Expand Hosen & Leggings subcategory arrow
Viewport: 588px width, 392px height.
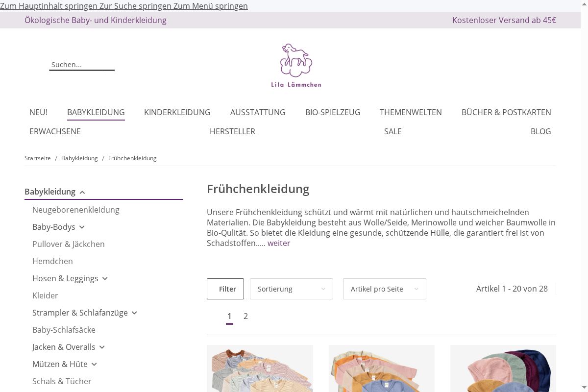pos(105,278)
